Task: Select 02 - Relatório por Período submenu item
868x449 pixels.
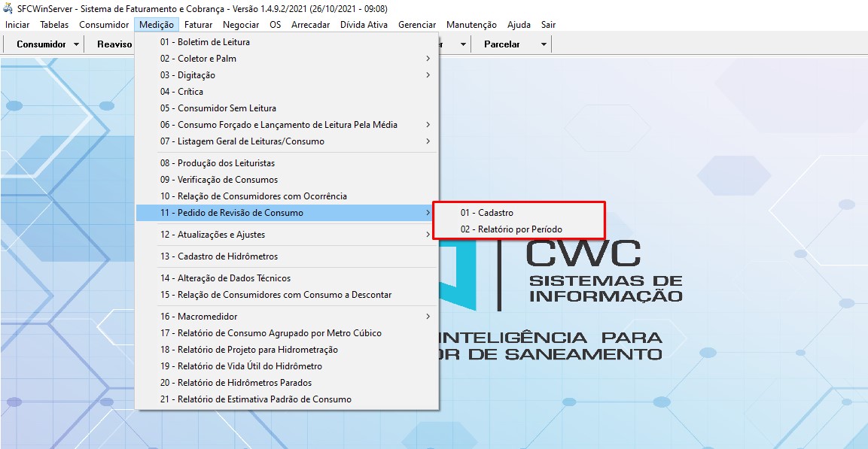Action: (511, 229)
